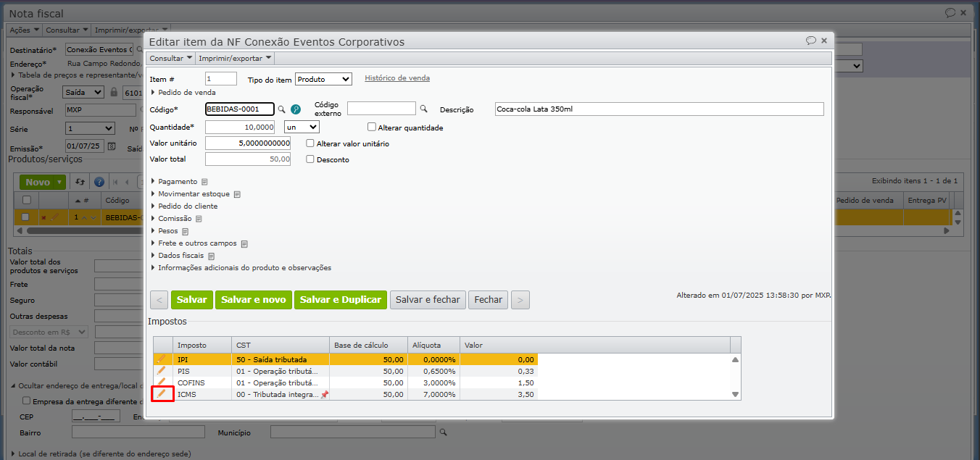Click the teal product info icon
The image size is (980, 460).
click(x=295, y=109)
